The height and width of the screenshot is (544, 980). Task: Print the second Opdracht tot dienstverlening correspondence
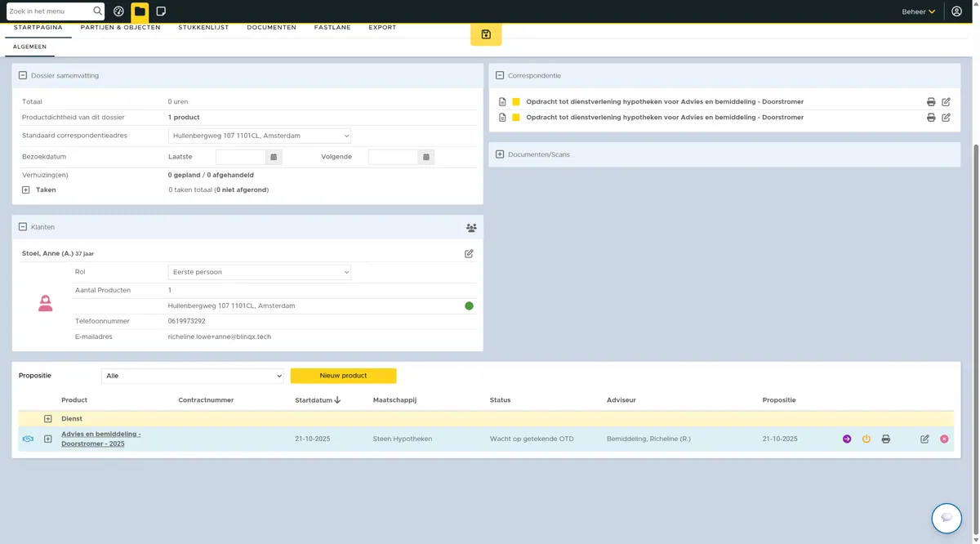click(931, 118)
